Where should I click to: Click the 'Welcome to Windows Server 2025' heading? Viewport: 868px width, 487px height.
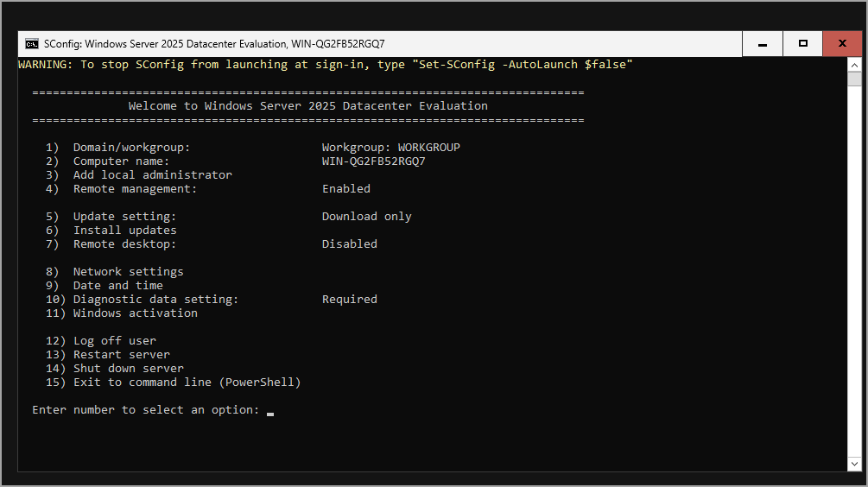(307, 105)
